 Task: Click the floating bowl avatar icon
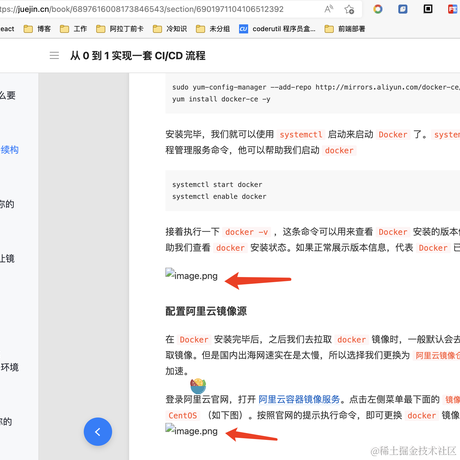point(198,386)
